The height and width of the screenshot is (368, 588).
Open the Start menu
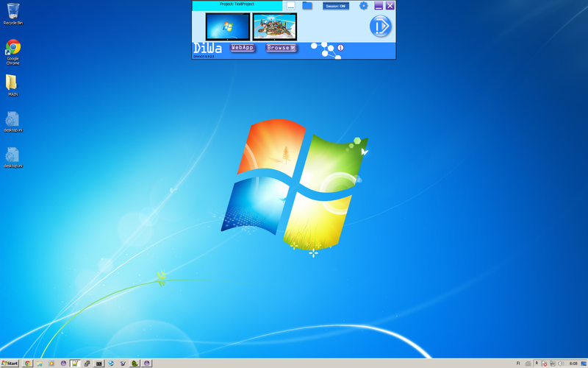10,363
